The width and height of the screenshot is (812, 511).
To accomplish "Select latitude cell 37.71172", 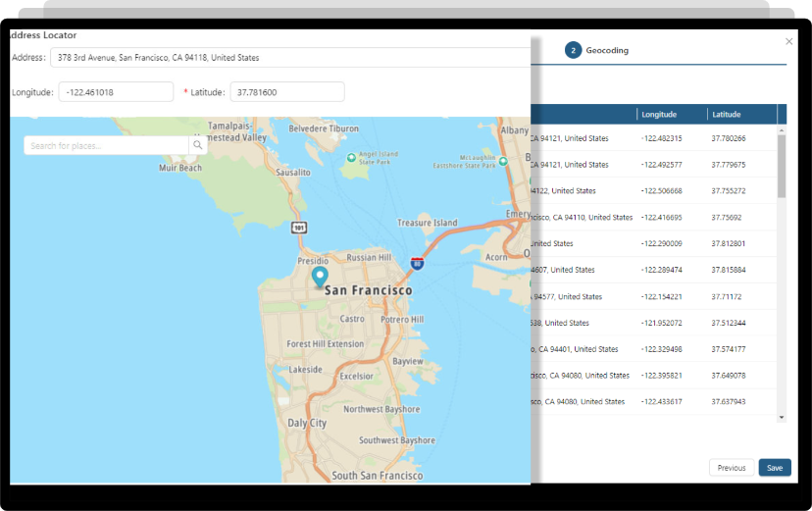I will pyautogui.click(x=726, y=296).
